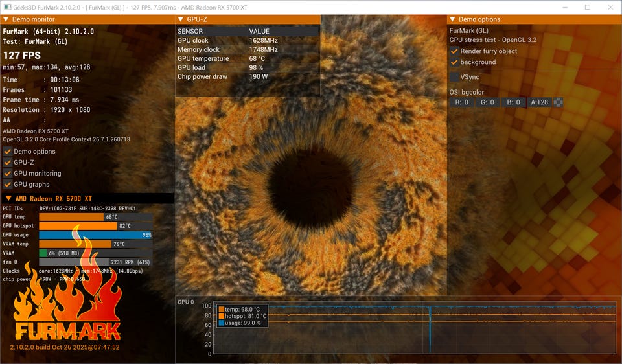Screen dimensions: 622x364
Task: Collapse the GPU-Z panel triangle
Action: click(181, 19)
